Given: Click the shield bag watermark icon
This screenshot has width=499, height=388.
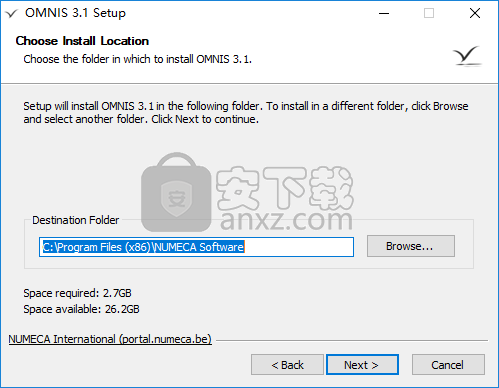Looking at the screenshot, I should tap(176, 192).
